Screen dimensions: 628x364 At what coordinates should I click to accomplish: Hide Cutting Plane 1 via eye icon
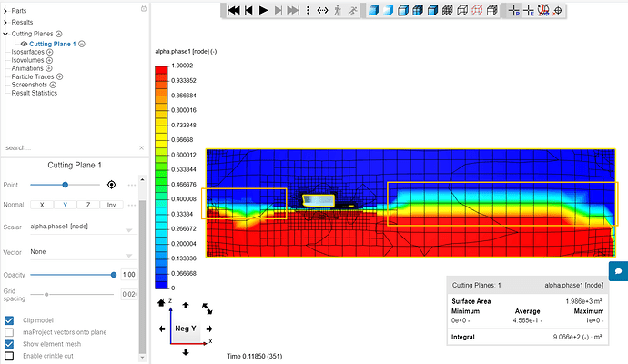pos(24,44)
